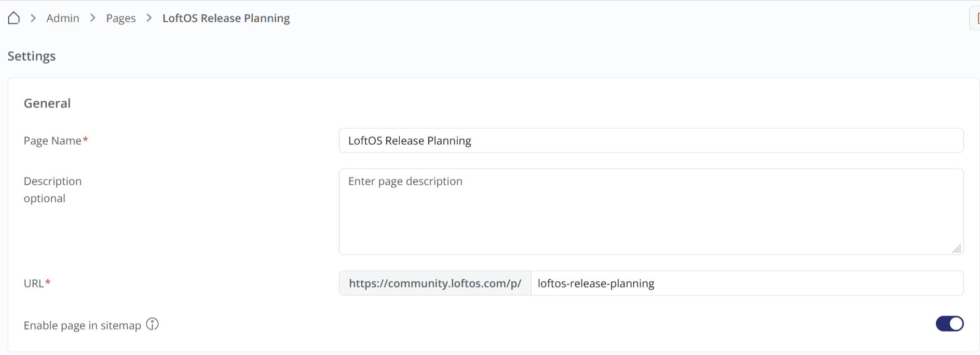980x355 pixels.
Task: Open the Admin breadcrumb link
Action: pos(63,18)
